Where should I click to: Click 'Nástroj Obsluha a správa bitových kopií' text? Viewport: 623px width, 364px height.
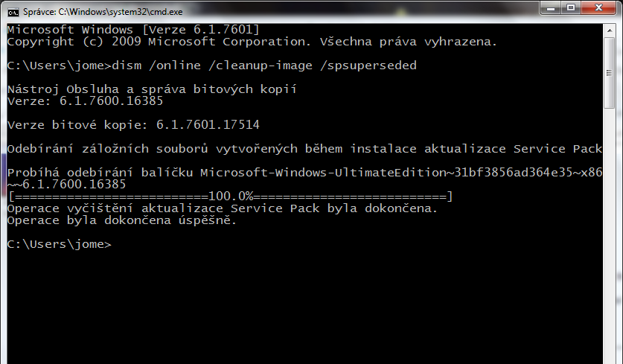coord(152,89)
